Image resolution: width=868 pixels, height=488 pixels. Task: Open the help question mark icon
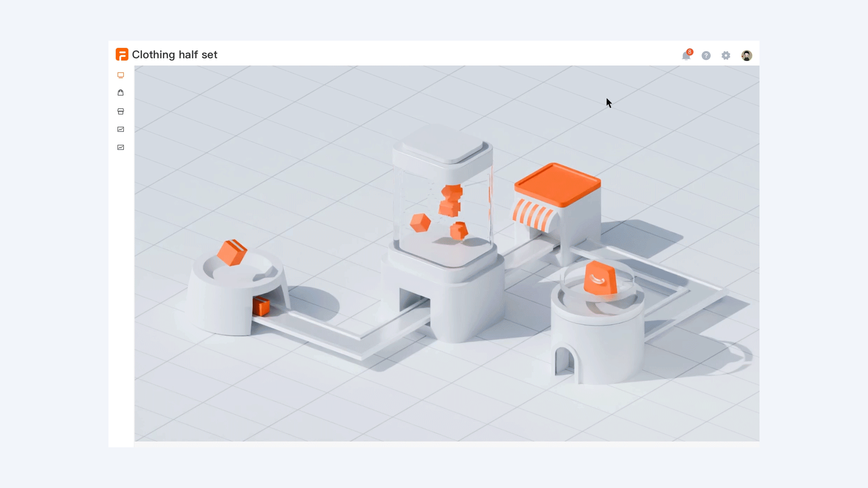tap(706, 56)
